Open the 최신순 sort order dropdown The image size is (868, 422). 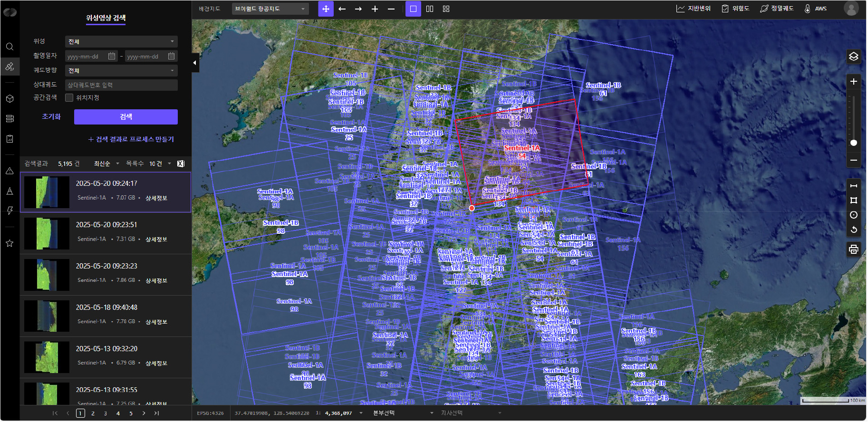(x=106, y=163)
